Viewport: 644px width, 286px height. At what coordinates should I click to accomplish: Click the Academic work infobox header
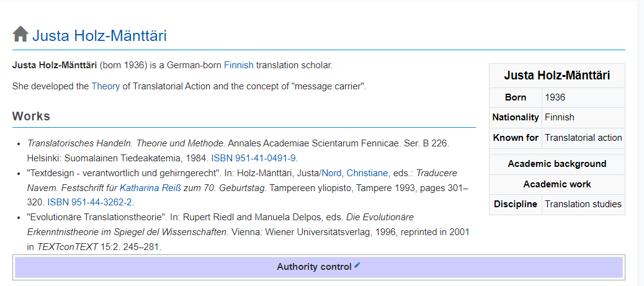557,184
